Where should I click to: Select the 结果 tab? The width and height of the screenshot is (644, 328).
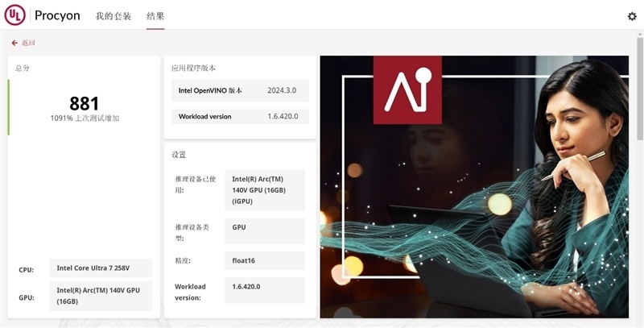coord(155,16)
